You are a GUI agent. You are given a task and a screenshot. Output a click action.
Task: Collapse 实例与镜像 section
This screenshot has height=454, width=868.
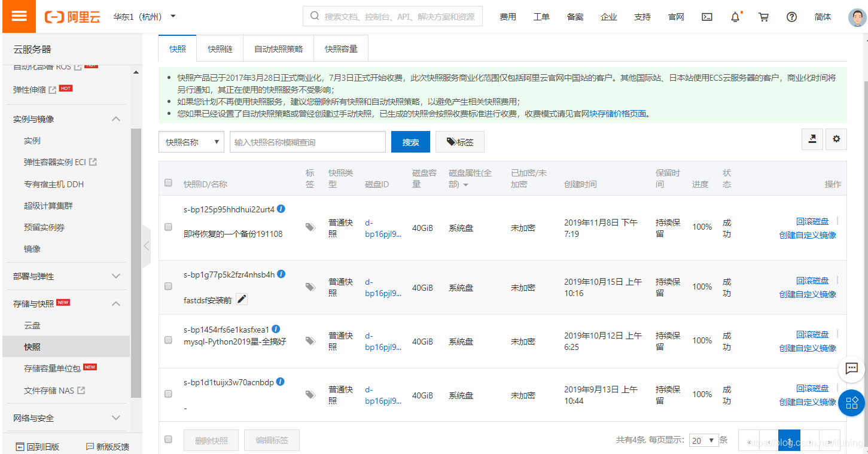[117, 119]
